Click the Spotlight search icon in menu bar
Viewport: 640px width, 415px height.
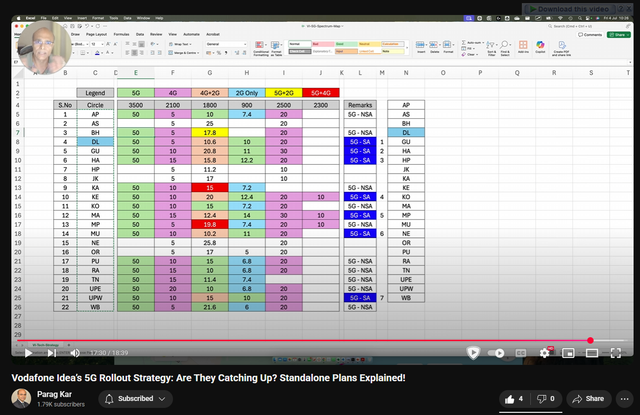pyautogui.click(x=580, y=18)
